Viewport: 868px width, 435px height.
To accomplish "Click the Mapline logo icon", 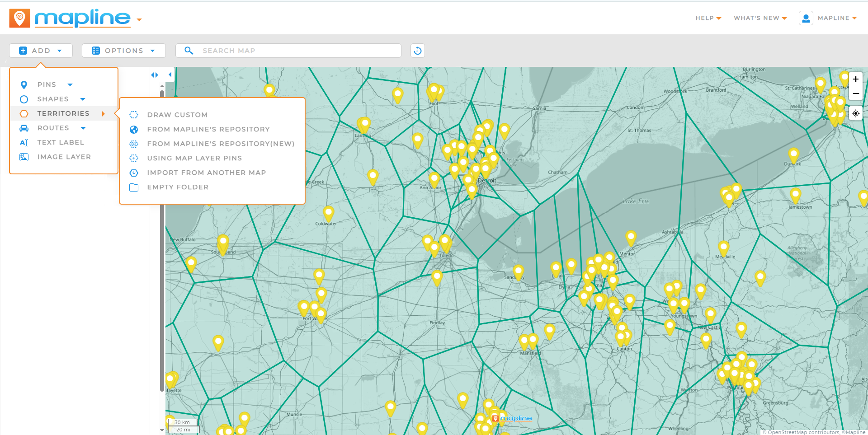I will (19, 18).
